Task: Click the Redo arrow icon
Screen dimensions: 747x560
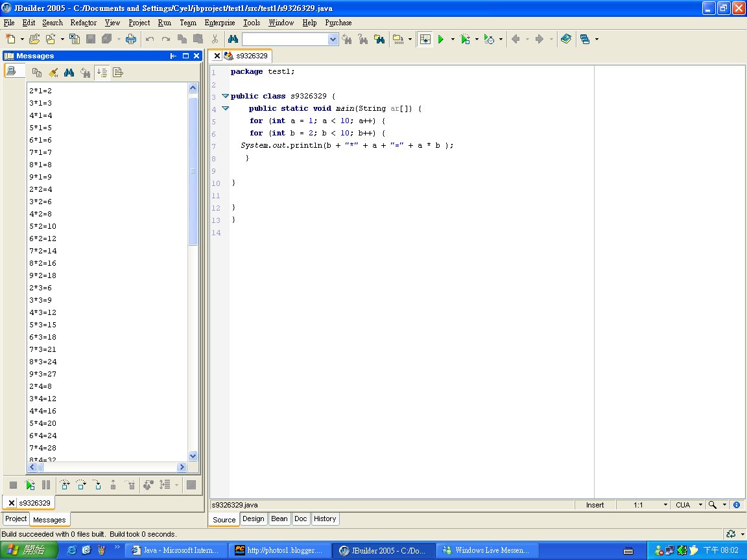Action: (x=166, y=39)
